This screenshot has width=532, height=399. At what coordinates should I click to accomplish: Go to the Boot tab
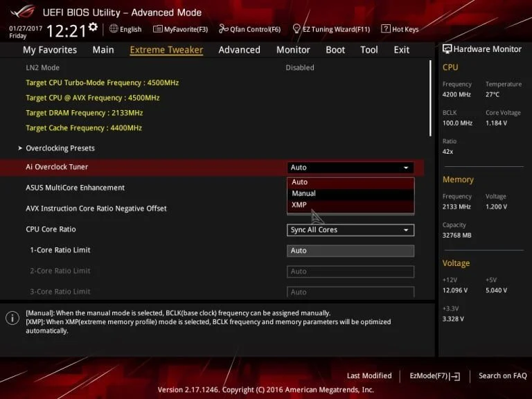335,50
